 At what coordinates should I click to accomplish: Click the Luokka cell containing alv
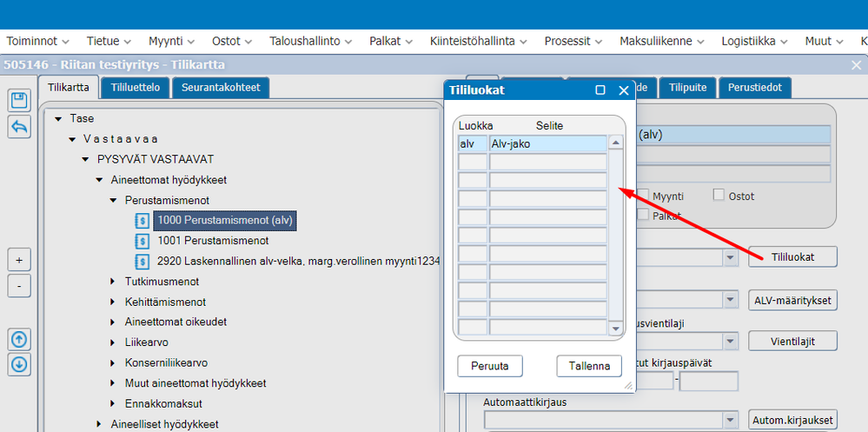(x=472, y=144)
